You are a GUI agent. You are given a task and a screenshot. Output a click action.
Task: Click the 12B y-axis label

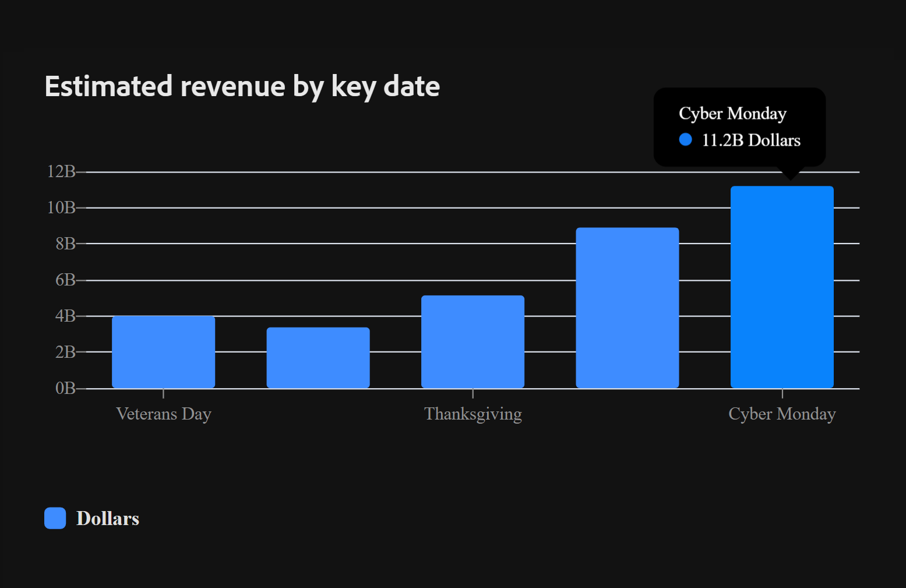pyautogui.click(x=61, y=171)
